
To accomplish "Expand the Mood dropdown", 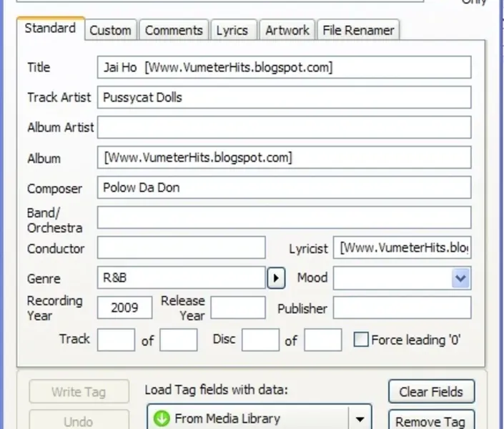I will 460,278.
